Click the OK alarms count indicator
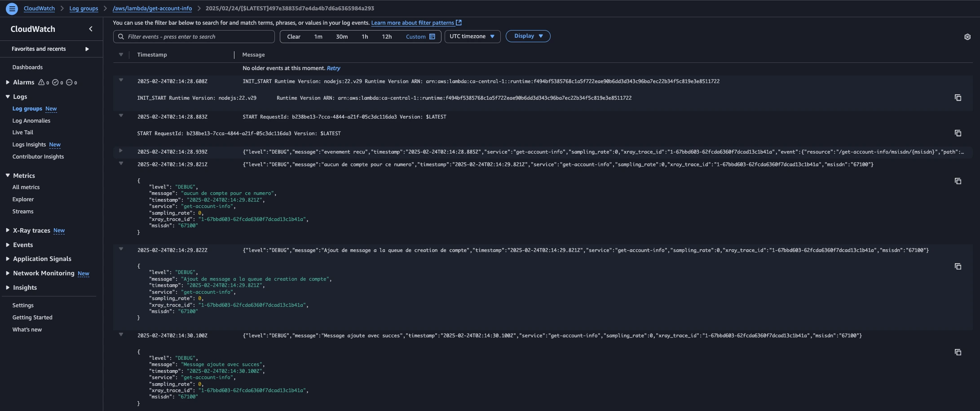 (57, 82)
